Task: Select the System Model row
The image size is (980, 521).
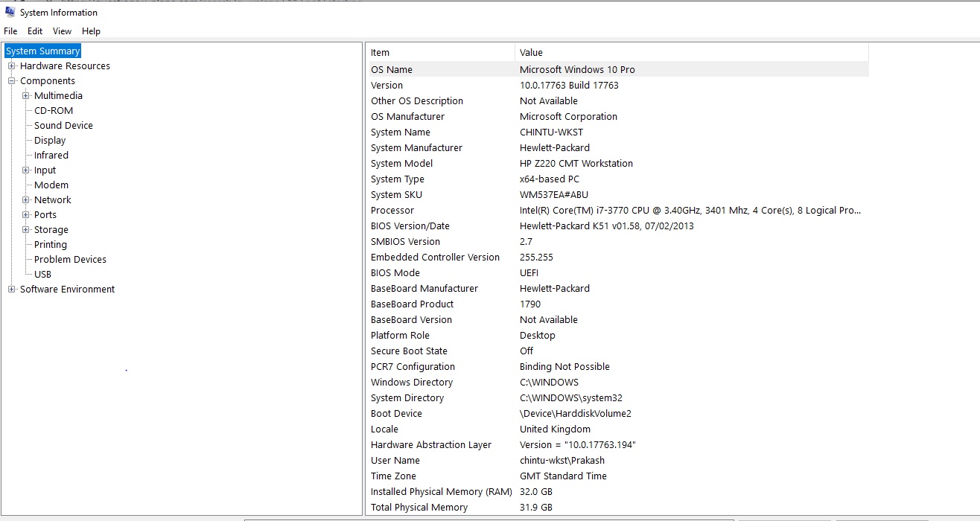Action: pyautogui.click(x=617, y=163)
